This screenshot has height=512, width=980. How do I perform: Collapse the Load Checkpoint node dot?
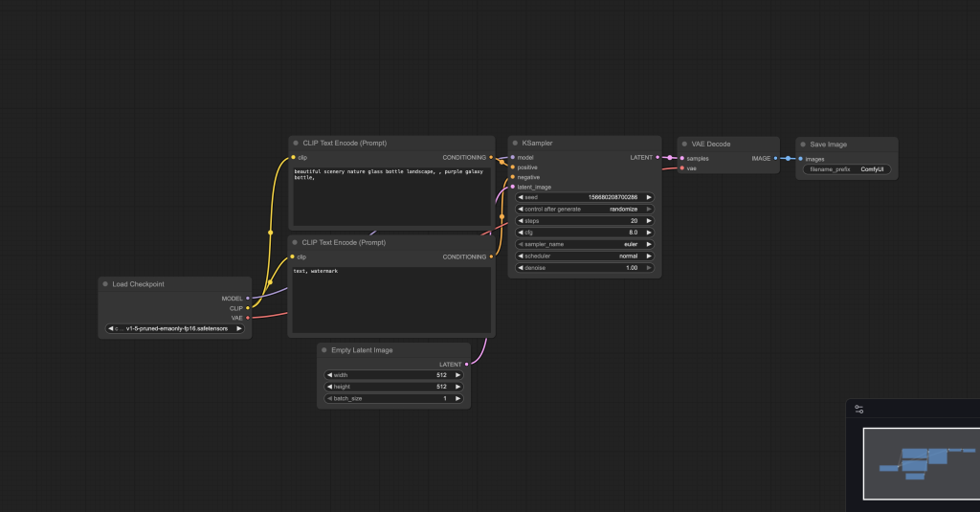click(105, 284)
